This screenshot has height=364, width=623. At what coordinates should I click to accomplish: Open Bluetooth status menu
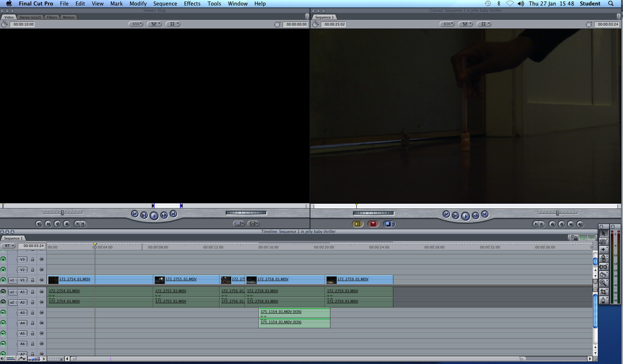click(499, 4)
